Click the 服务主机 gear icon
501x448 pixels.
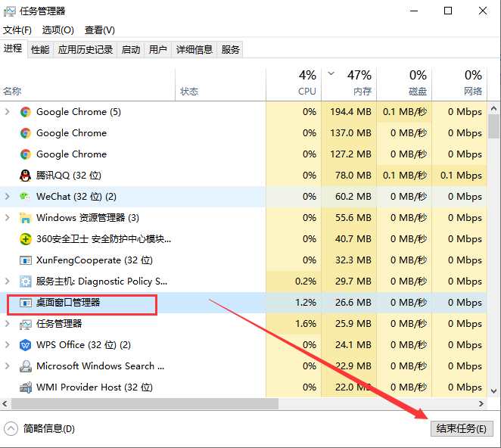[26, 282]
